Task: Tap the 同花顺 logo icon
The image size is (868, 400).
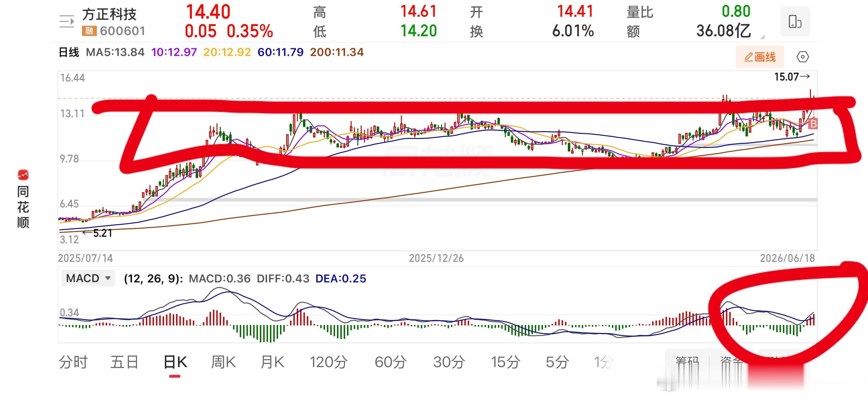Action: [23, 175]
